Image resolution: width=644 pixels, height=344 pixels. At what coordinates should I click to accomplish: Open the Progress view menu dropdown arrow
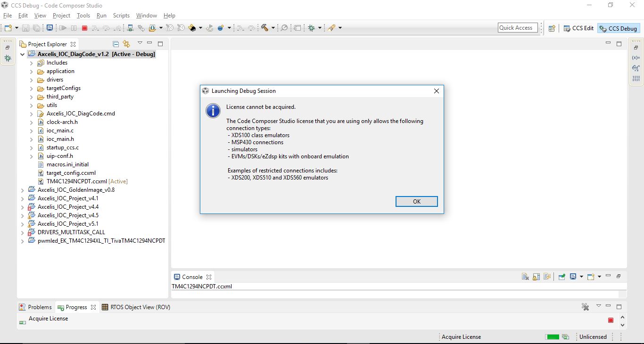pyautogui.click(x=598, y=306)
